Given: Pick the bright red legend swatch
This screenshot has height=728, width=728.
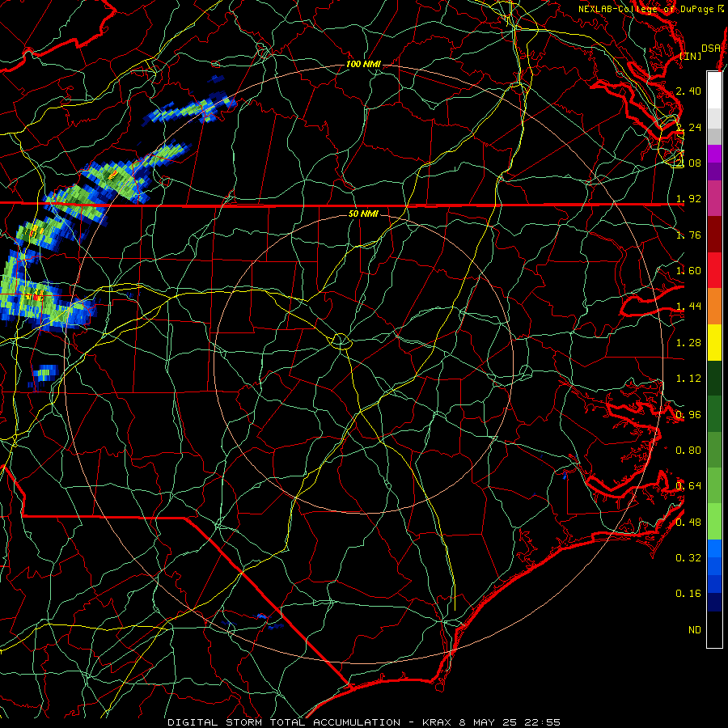Looking at the screenshot, I should click(714, 270).
